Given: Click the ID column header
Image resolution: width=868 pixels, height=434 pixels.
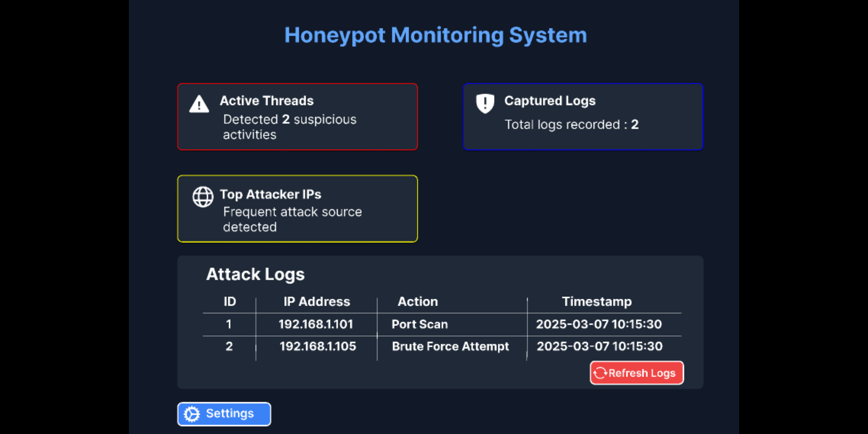Looking at the screenshot, I should coord(230,302).
